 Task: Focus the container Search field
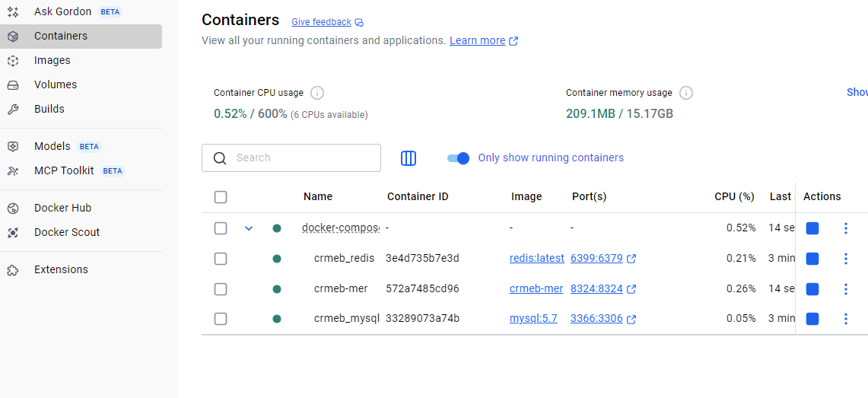(291, 158)
